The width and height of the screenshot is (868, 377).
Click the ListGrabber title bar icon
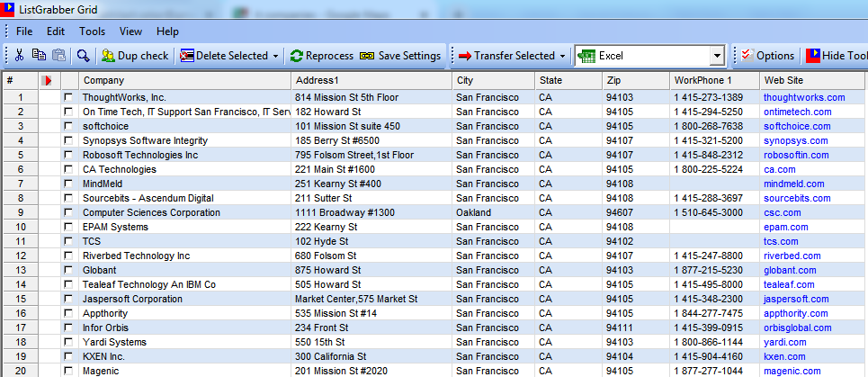tap(8, 8)
